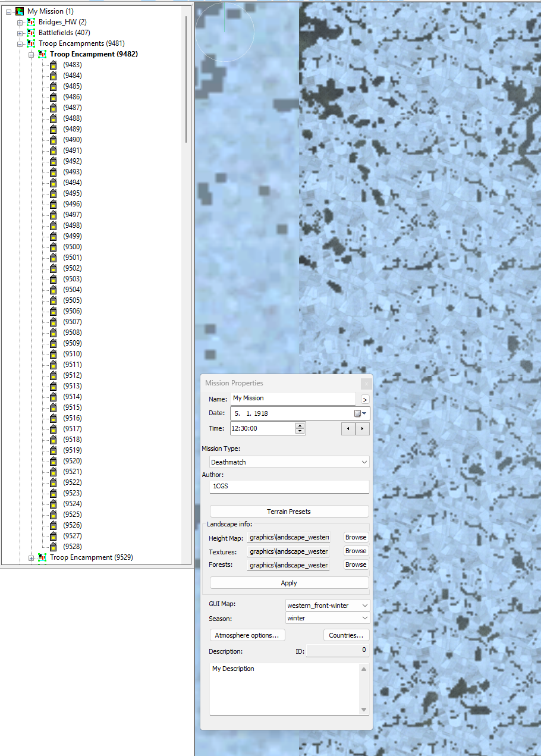The height and width of the screenshot is (756, 541).
Task: Select tree row labeled (9490)
Action: tap(73, 140)
